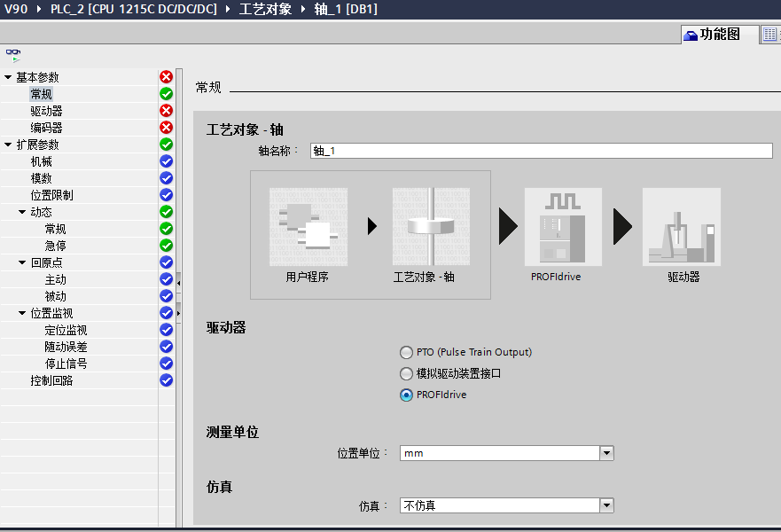Screen dimensions: 781x532
Task: Click the 轴_1 [DB1] breadcrumb
Action: pos(346,9)
